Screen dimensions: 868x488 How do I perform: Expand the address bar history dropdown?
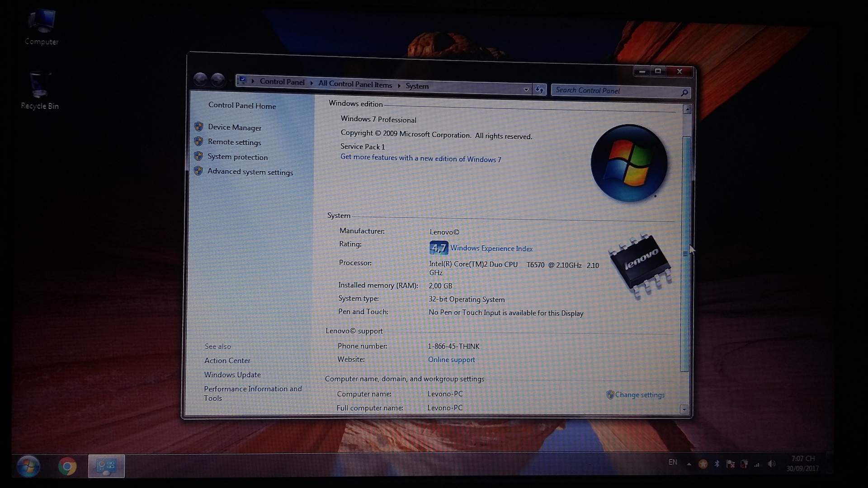tap(526, 89)
